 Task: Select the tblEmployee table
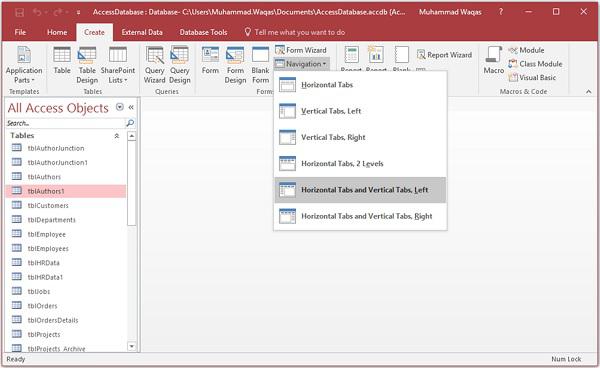click(x=66, y=234)
